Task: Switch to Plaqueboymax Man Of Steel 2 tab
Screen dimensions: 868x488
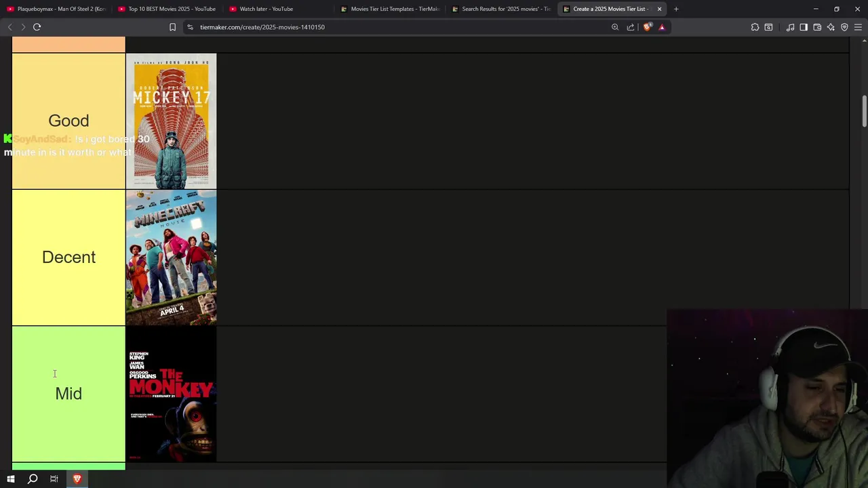Action: [x=56, y=9]
